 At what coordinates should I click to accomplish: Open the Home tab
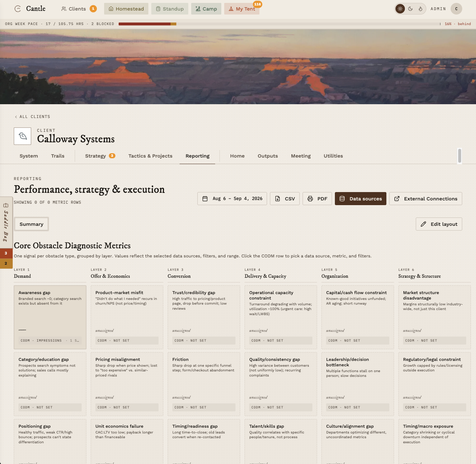coord(237,156)
